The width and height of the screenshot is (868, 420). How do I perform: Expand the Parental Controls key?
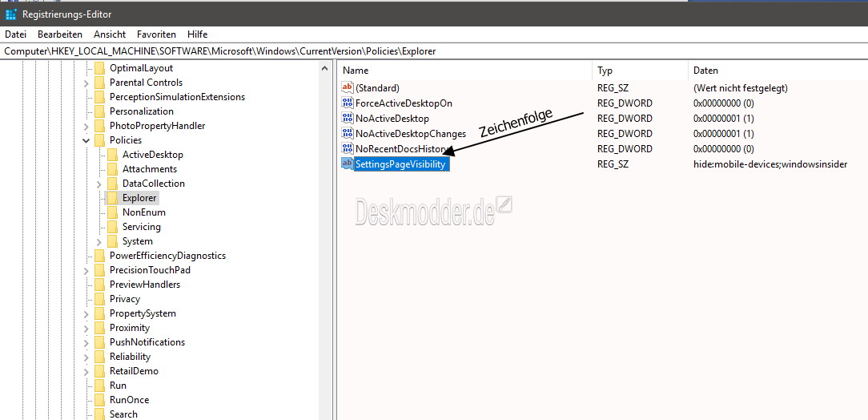(x=86, y=83)
